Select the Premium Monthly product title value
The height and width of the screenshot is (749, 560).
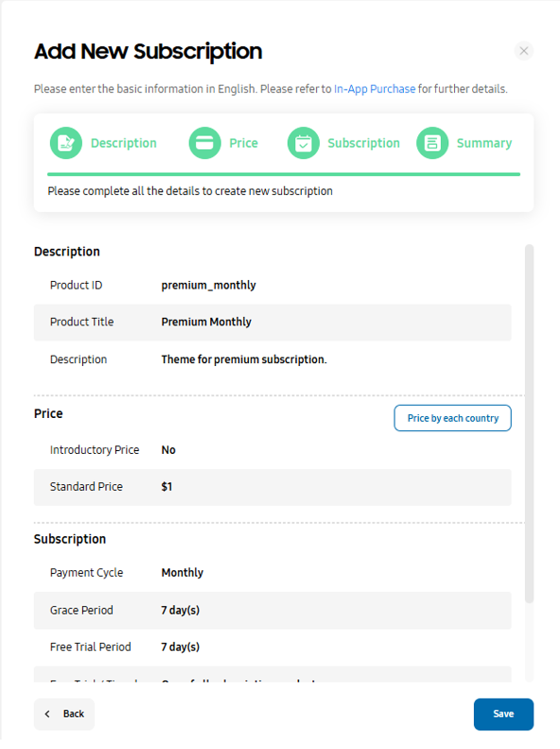(206, 322)
